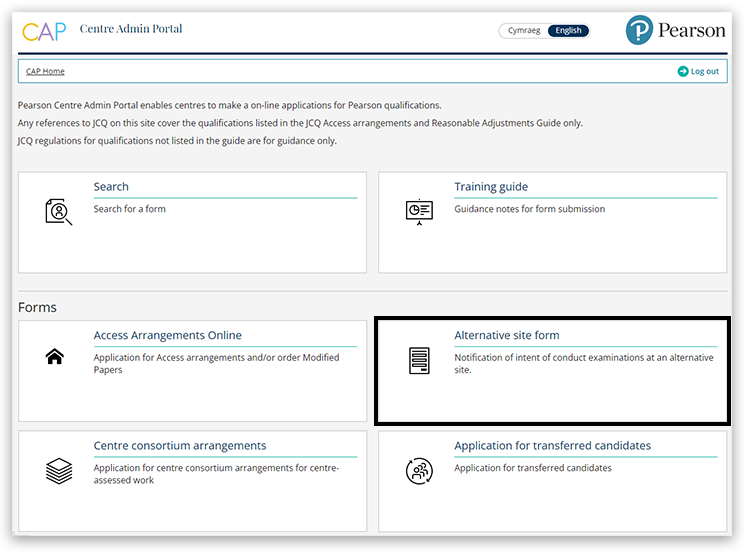Open the CAP Home breadcrumb link
Viewport: 750px width, 554px height.
coord(45,71)
